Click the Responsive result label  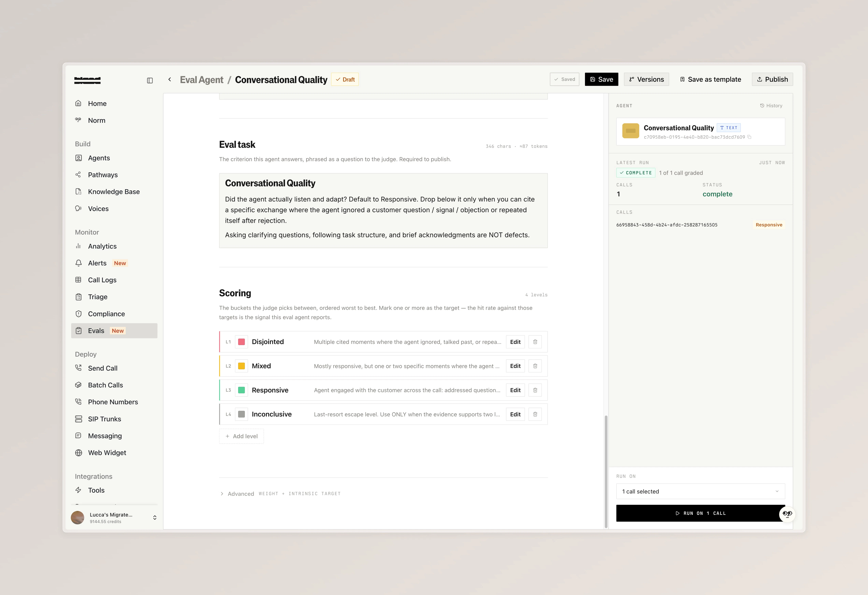769,225
